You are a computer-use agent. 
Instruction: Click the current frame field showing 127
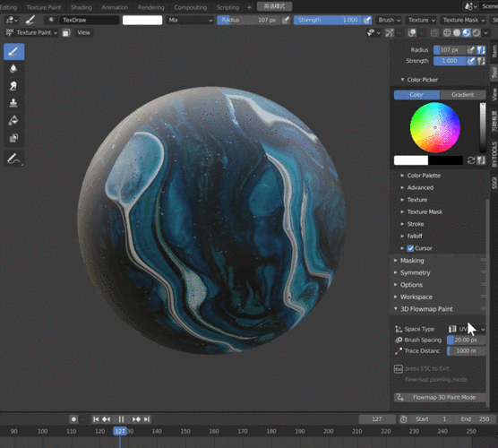(377, 419)
